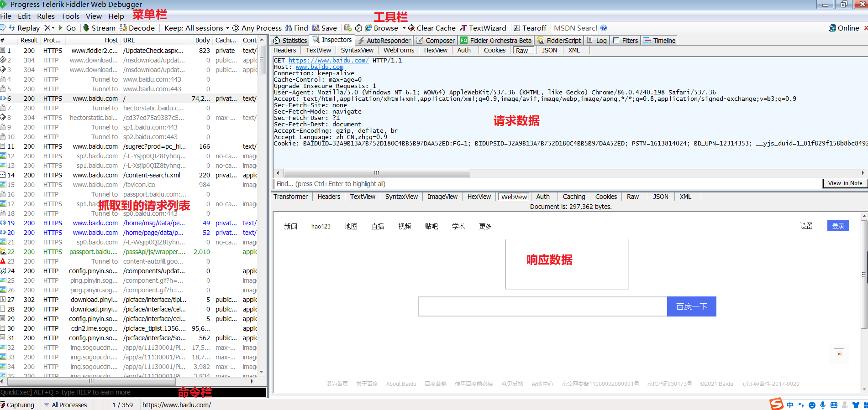
Task: Open the Keep: All sessions dropdown
Action: point(196,28)
